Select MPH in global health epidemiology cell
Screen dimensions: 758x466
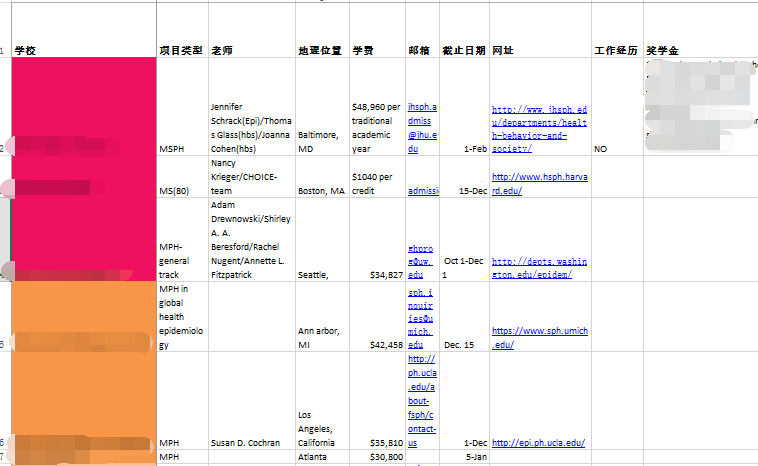click(x=182, y=317)
